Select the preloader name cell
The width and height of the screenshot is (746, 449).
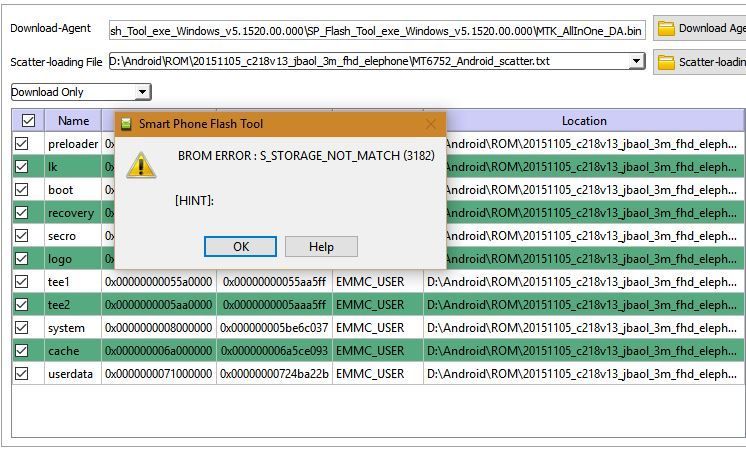(73, 144)
